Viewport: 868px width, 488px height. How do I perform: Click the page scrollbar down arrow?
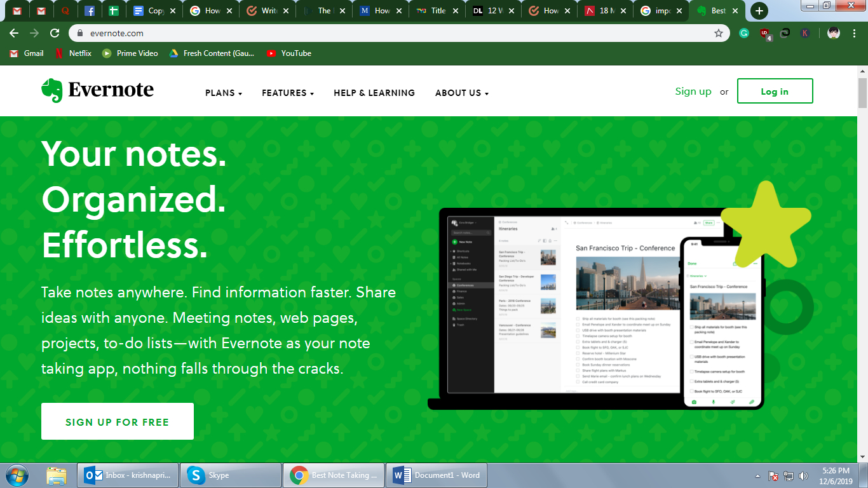(x=862, y=456)
